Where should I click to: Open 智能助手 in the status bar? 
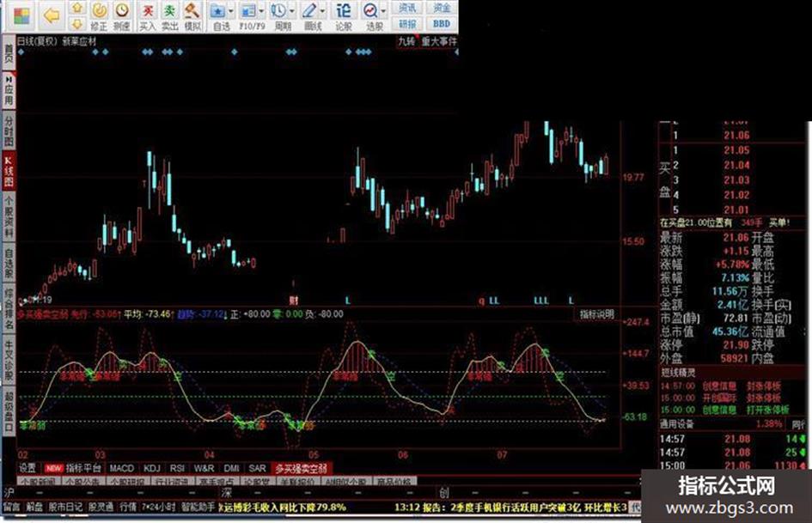(x=198, y=507)
